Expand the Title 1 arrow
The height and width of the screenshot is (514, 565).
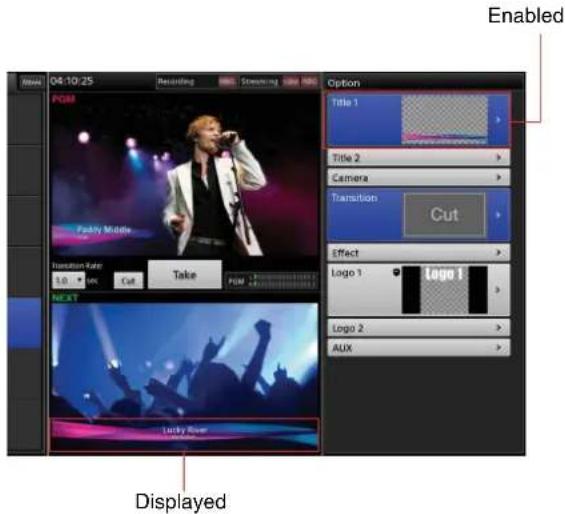tap(498, 120)
